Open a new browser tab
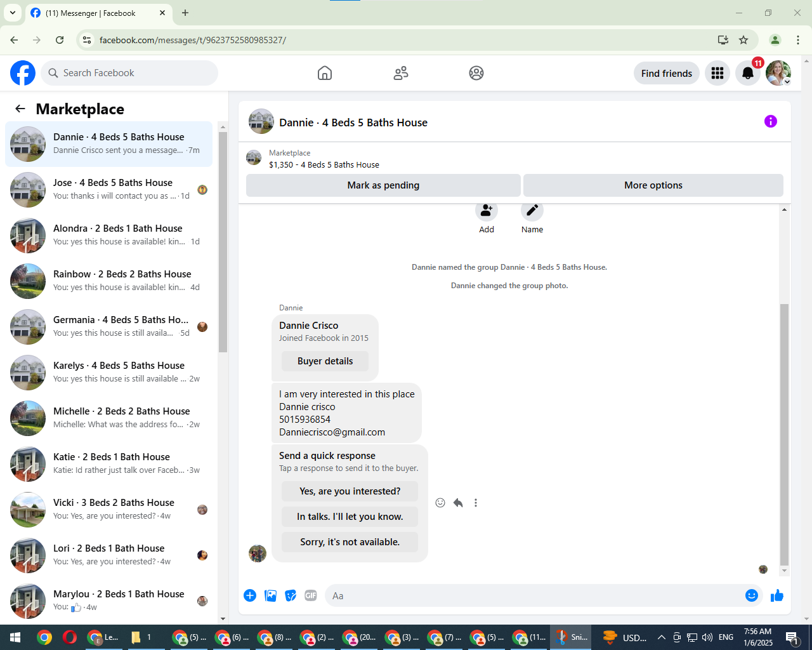Viewport: 812px width, 650px height. [185, 13]
